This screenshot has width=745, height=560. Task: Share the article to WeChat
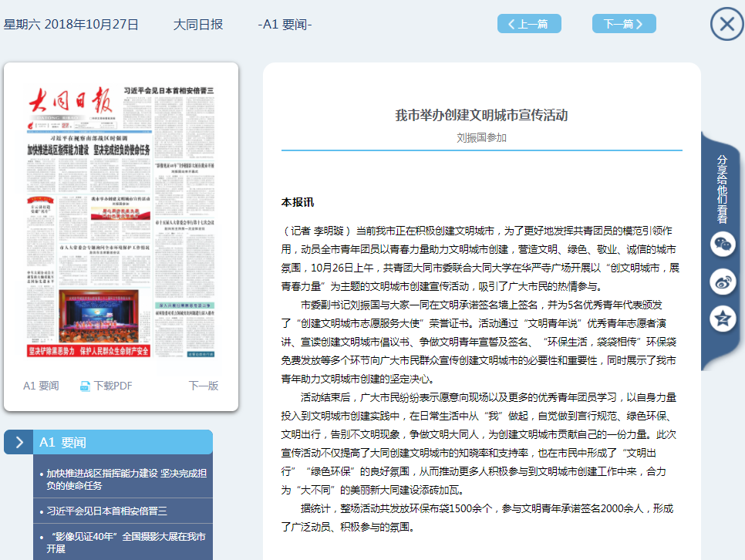(723, 245)
